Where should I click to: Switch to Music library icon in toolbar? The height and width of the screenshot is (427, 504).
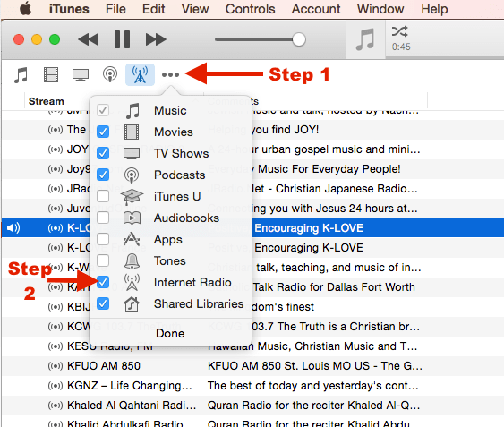(21, 74)
